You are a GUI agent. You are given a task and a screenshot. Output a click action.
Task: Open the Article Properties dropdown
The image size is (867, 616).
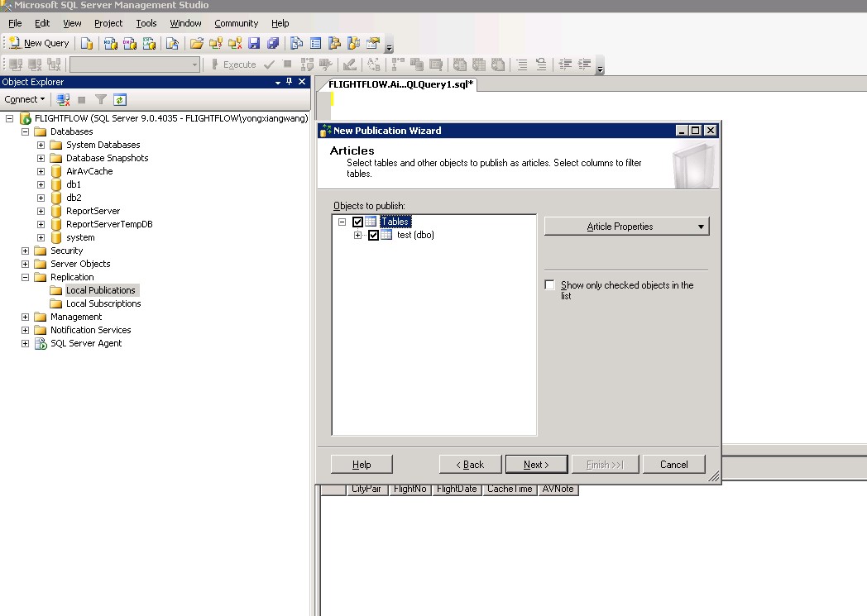pos(626,227)
